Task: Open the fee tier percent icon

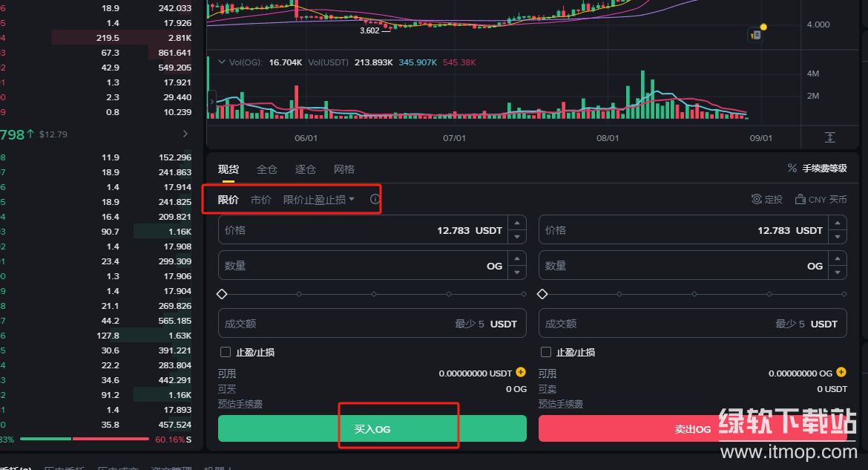Action: point(792,169)
